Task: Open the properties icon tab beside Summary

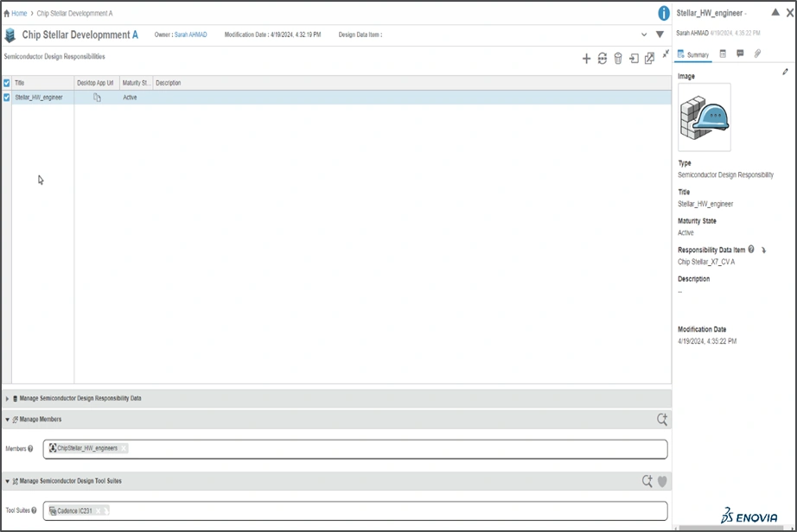Action: pos(723,54)
